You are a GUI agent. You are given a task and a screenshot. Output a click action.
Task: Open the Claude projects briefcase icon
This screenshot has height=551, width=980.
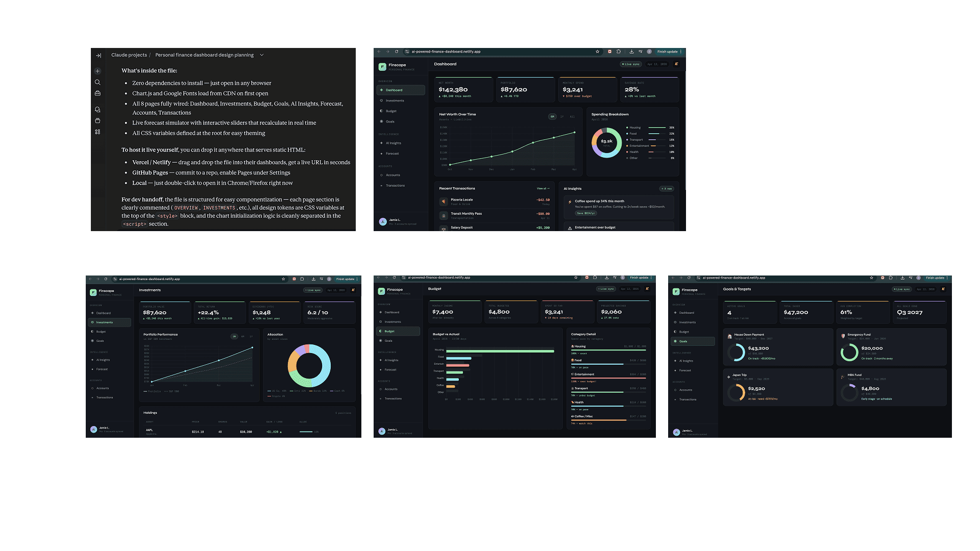97,93
